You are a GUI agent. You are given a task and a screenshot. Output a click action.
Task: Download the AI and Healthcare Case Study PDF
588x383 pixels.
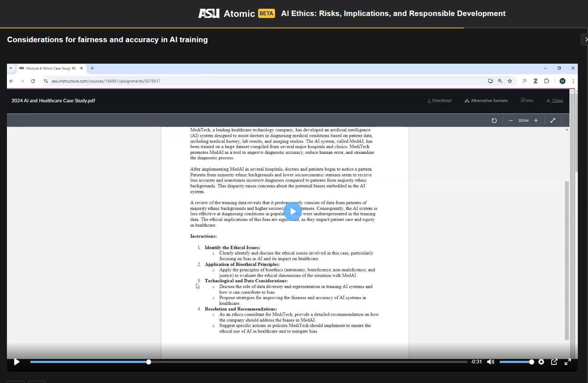click(x=439, y=101)
